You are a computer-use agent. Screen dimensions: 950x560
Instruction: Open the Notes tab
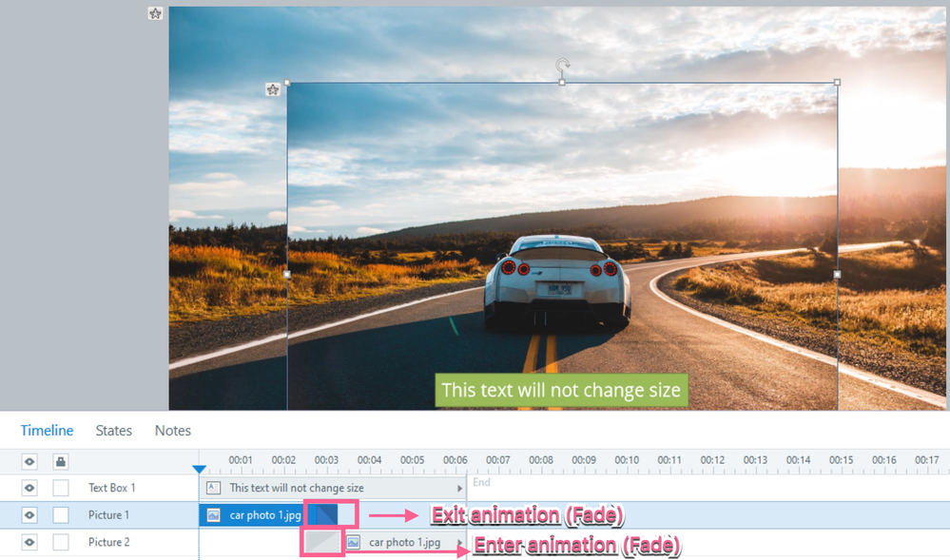point(173,431)
